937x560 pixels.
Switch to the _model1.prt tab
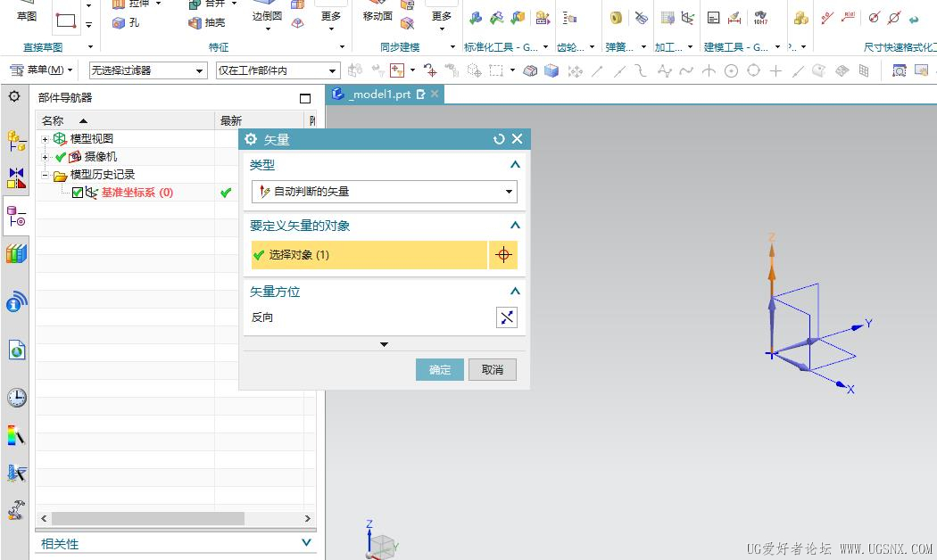point(385,95)
